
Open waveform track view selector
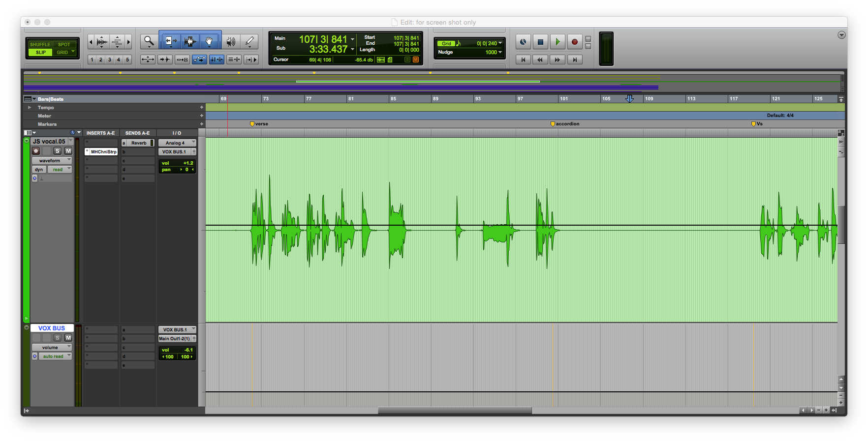pyautogui.click(x=52, y=160)
